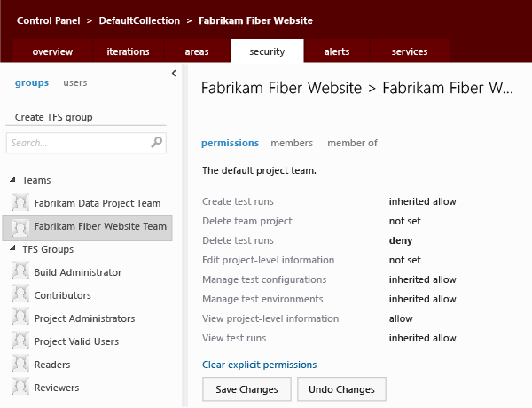Switch to groups view

32,82
